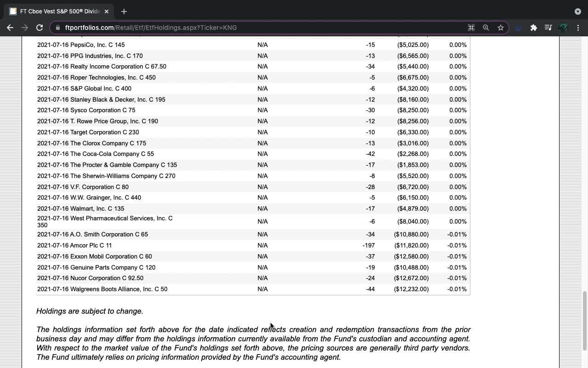
Task: Open a new browser tab
Action: (x=124, y=11)
